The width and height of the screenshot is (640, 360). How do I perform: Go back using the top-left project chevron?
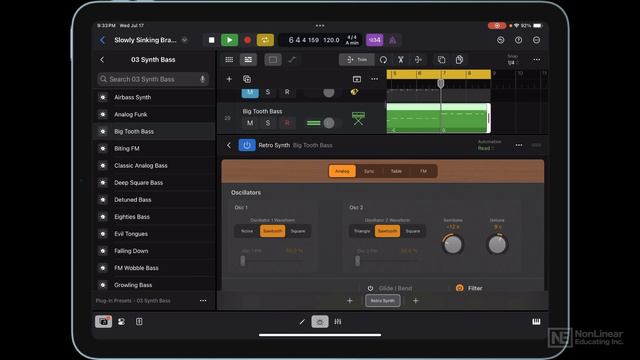pos(102,40)
